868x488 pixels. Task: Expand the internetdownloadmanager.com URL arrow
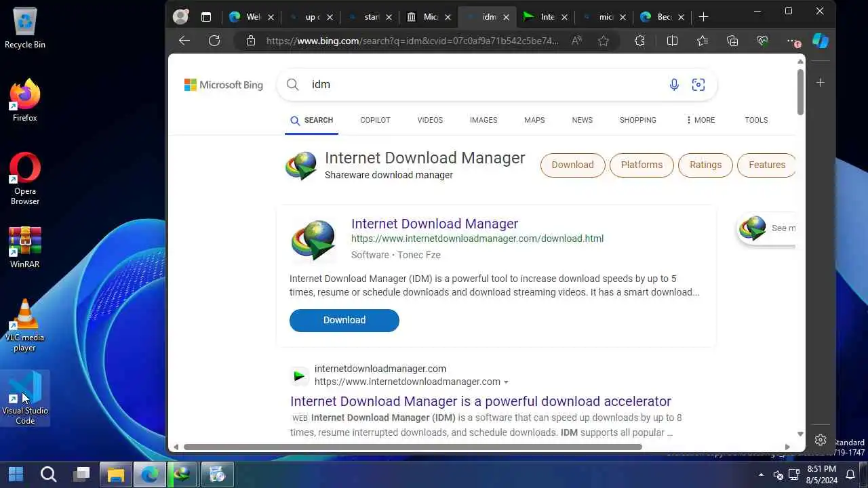point(506,382)
